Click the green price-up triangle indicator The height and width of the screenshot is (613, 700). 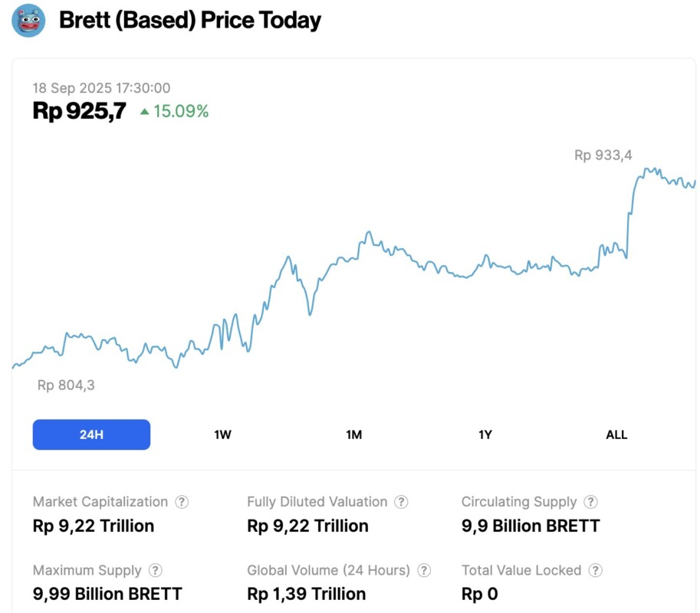(144, 112)
